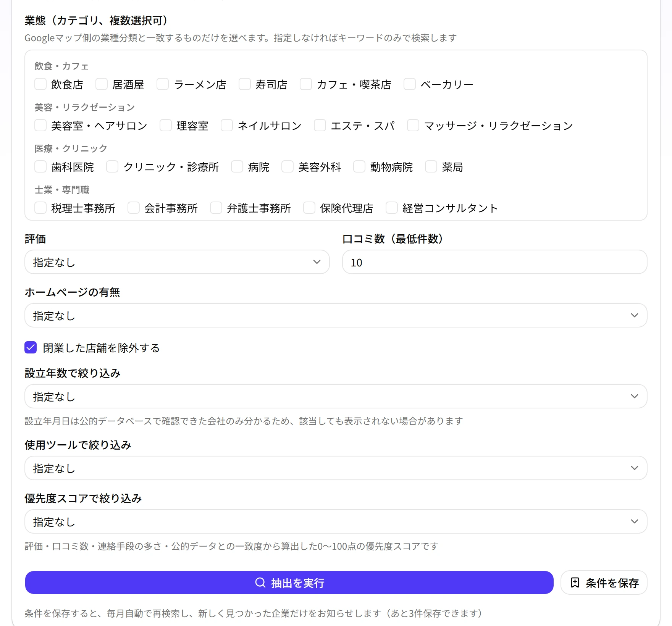Check the 飲食店 category checkbox

[40, 84]
